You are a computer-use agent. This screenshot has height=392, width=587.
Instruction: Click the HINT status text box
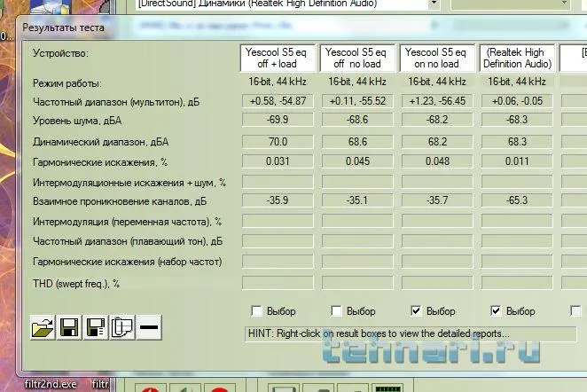point(411,333)
